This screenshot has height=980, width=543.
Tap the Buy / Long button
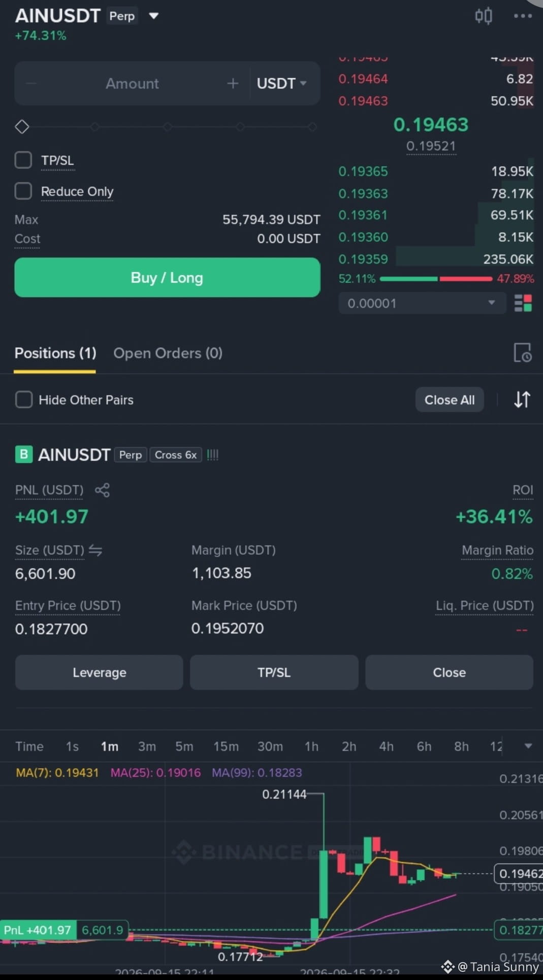click(x=167, y=277)
